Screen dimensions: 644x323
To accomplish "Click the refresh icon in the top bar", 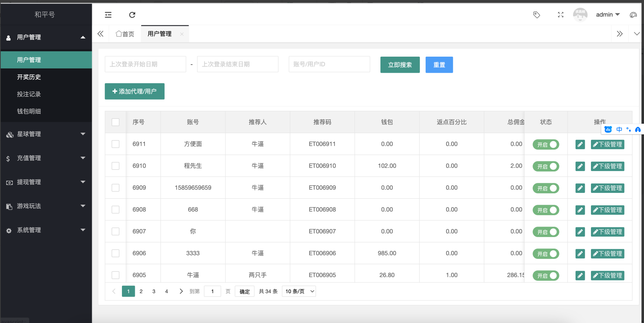I will point(132,15).
